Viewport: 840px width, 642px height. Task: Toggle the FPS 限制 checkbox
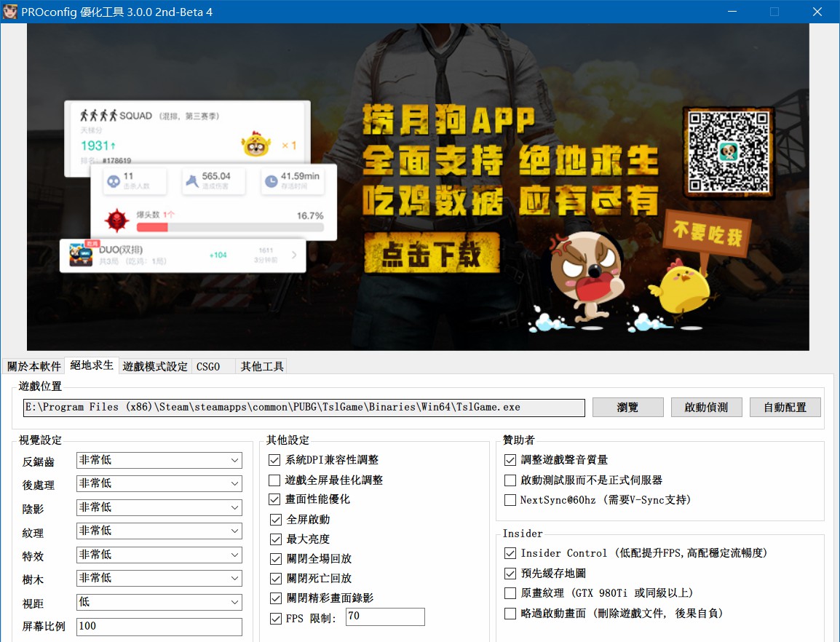pyautogui.click(x=276, y=619)
